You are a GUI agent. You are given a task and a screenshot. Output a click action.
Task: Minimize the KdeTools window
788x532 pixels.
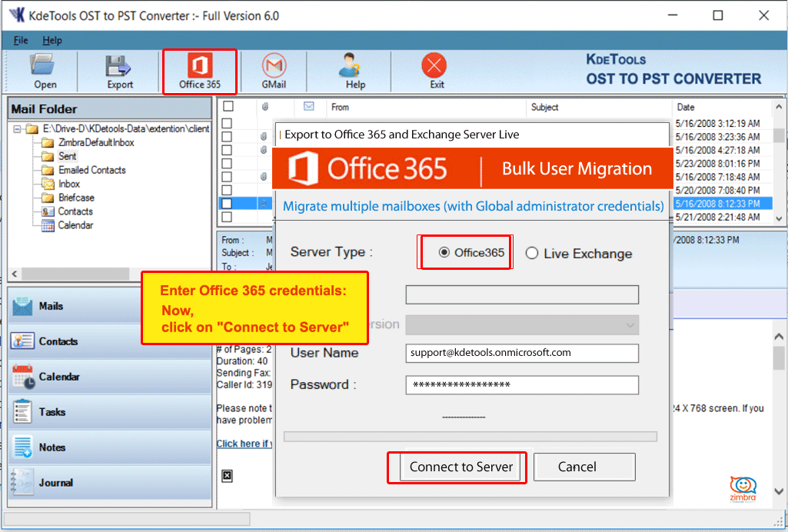(673, 15)
